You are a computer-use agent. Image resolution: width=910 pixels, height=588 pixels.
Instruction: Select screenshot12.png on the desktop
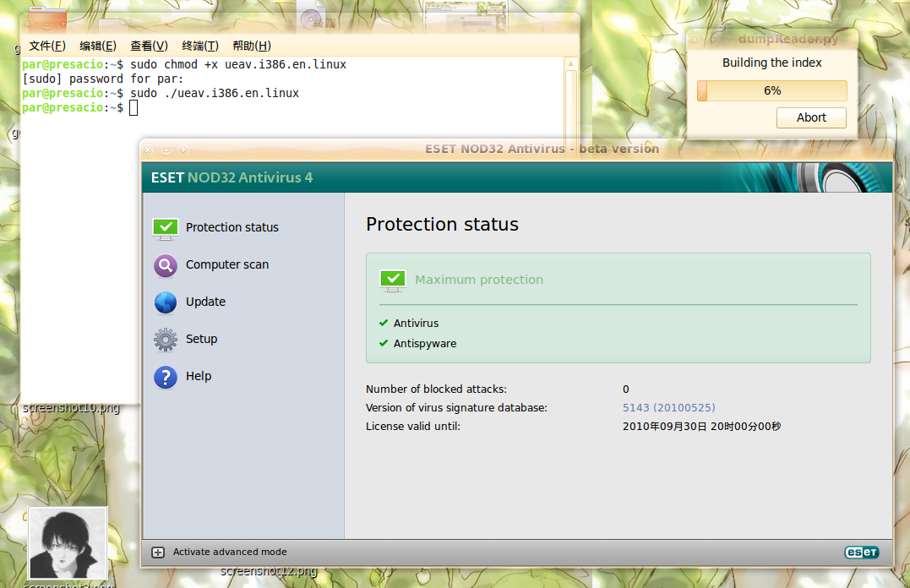(269, 571)
